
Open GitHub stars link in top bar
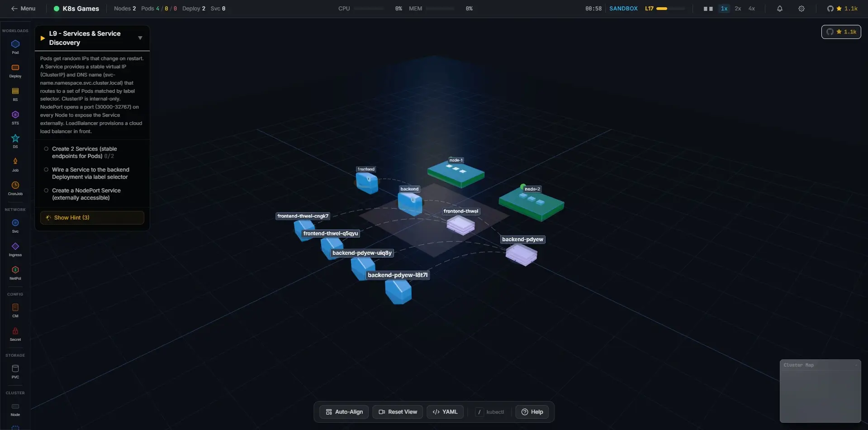coord(842,9)
